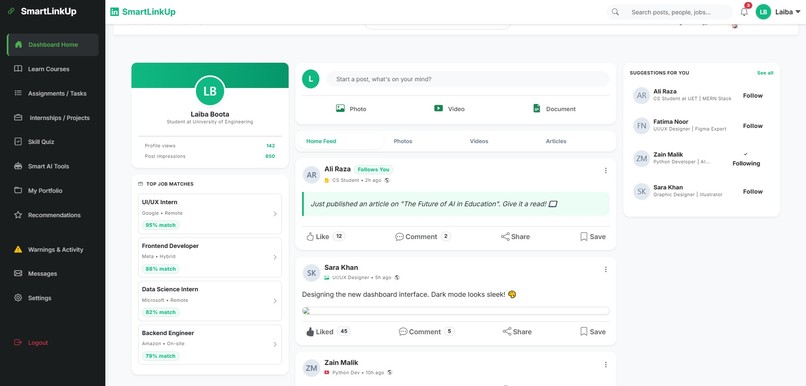Click the See all suggestions link
Image resolution: width=806 pixels, height=386 pixels.
point(765,73)
